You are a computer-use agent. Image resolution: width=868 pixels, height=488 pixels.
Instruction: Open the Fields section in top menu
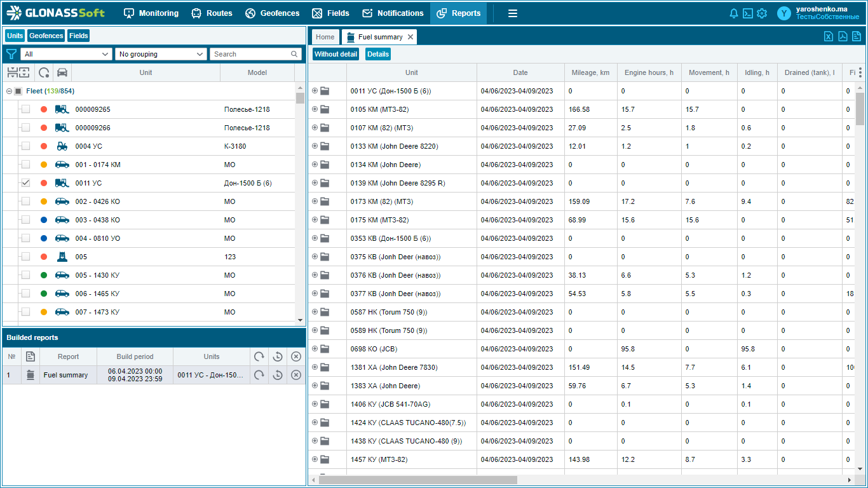(x=330, y=13)
